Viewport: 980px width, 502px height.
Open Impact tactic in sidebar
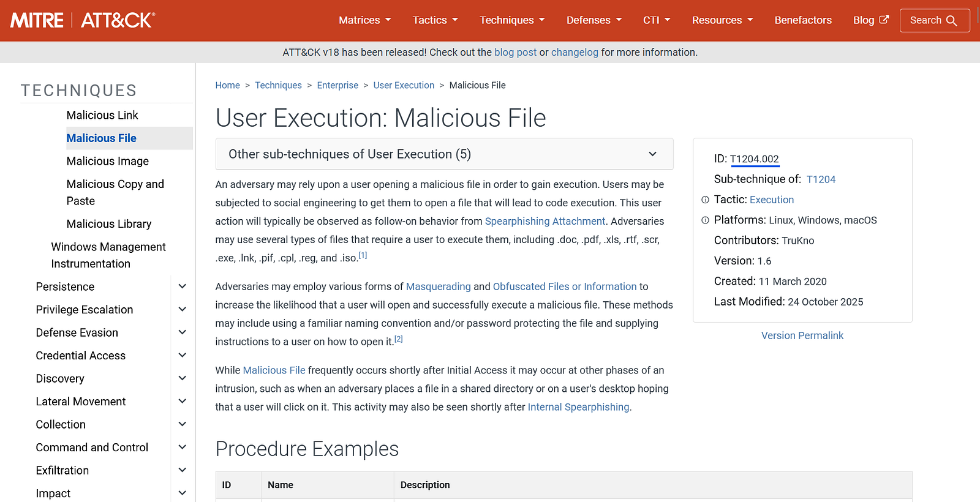coord(53,493)
